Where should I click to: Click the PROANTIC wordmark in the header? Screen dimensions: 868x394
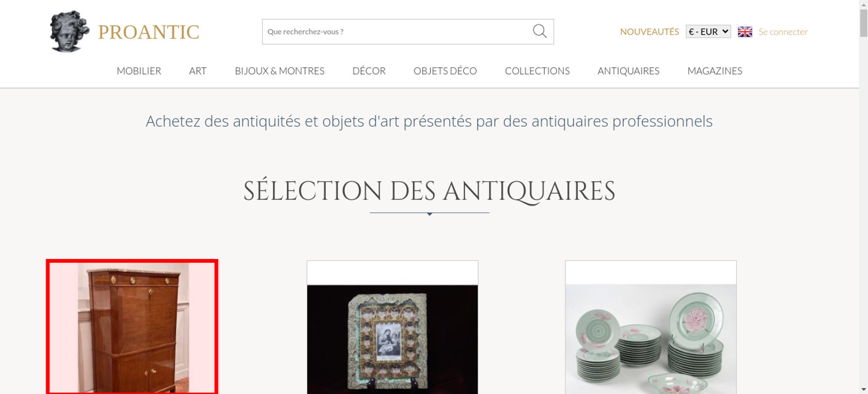tap(148, 32)
